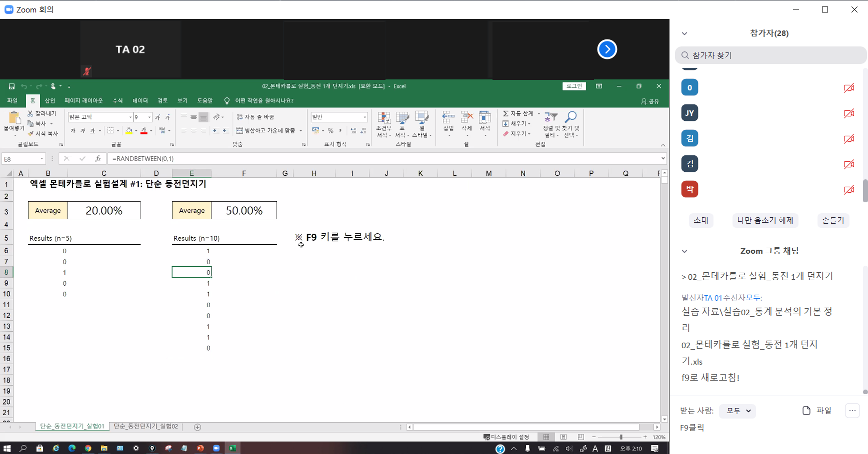The height and width of the screenshot is (454, 868).
Task: Click the search icon in participant search
Action: pos(685,55)
